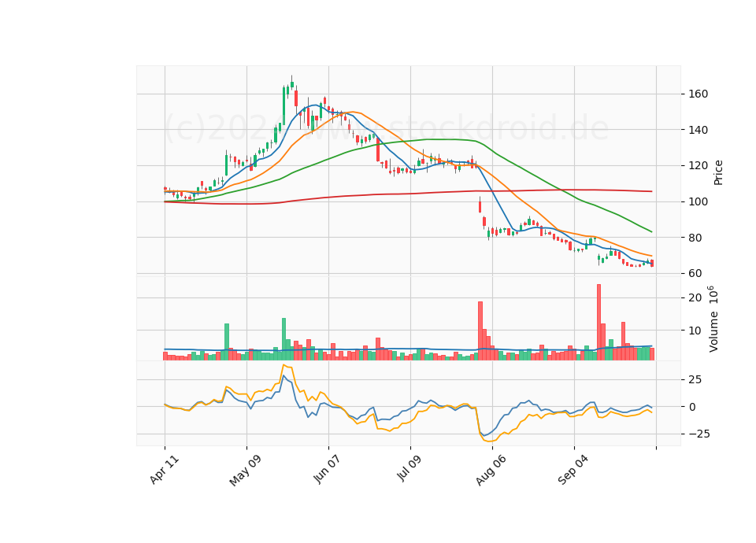Click the Apr 11 date label

(165, 470)
